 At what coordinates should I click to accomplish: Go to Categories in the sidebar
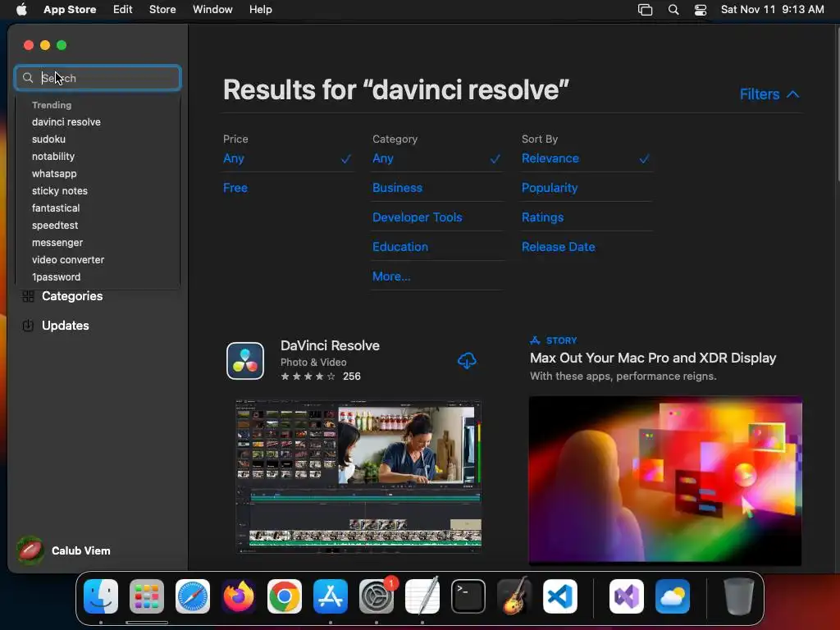72,296
